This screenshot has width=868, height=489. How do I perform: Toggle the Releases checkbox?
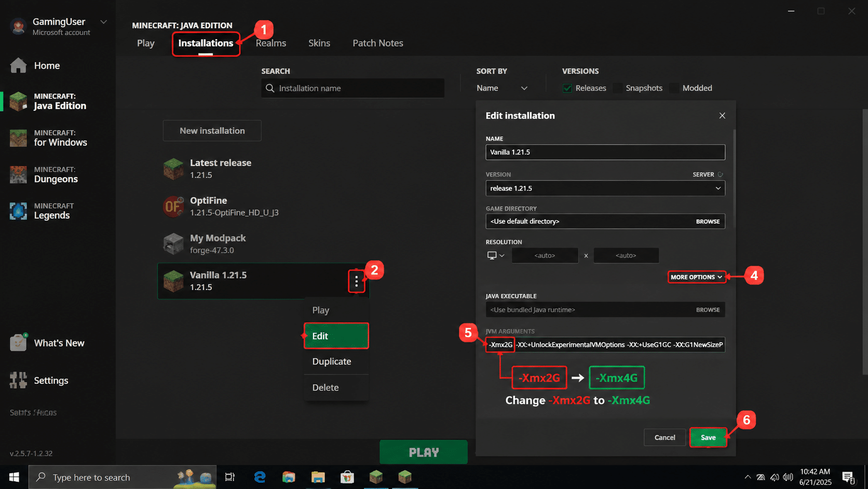tap(567, 88)
